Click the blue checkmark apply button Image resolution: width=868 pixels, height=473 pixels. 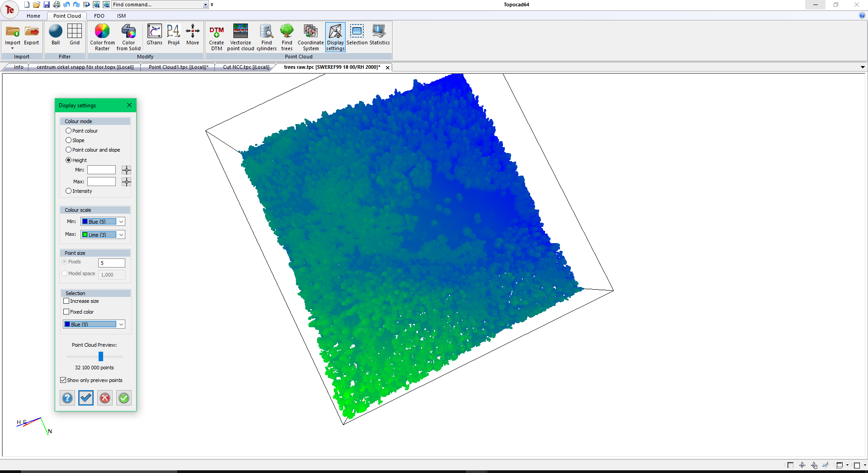click(86, 398)
